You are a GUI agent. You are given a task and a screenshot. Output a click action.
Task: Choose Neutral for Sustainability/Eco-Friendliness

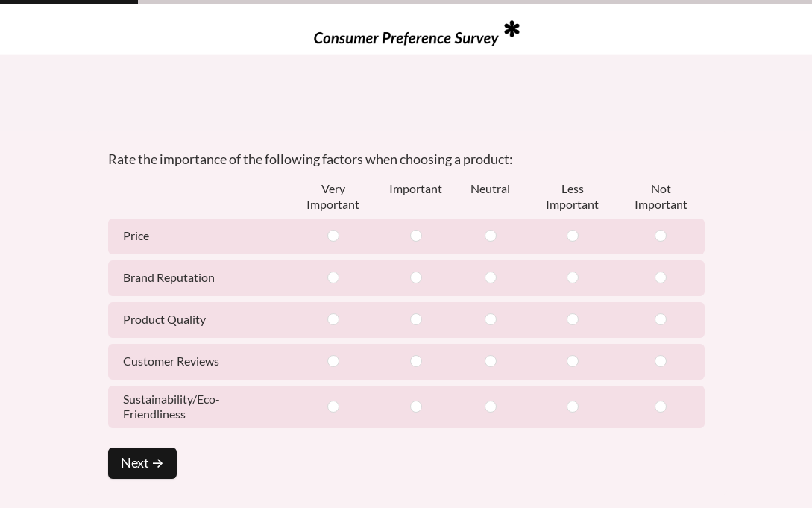[491, 407]
